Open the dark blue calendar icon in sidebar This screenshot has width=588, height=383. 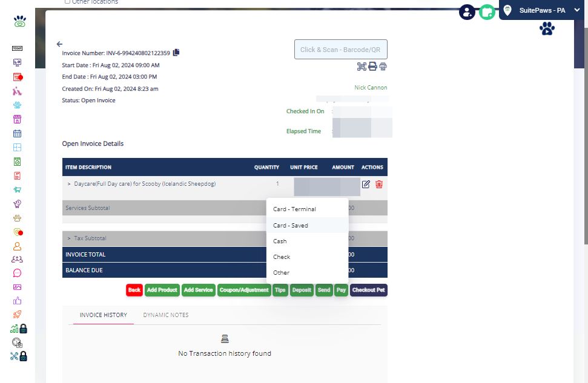[x=17, y=133]
